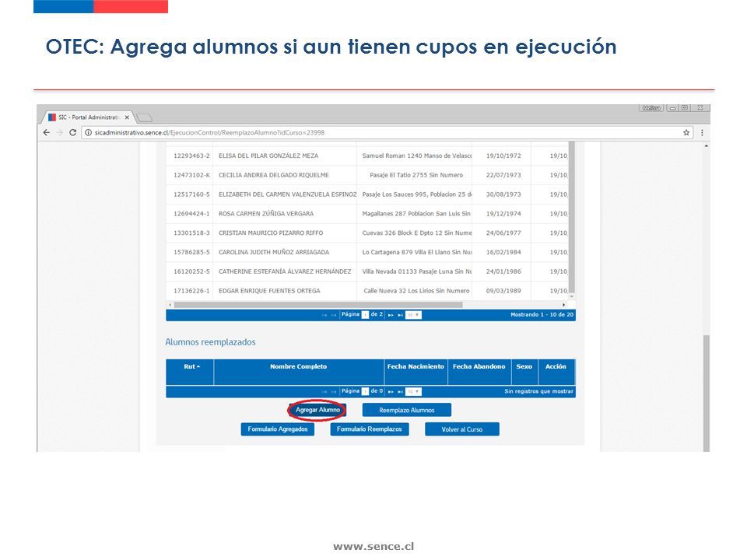Sort by the Rut column header
Image resolution: width=747 pixels, height=560 pixels.
190,372
